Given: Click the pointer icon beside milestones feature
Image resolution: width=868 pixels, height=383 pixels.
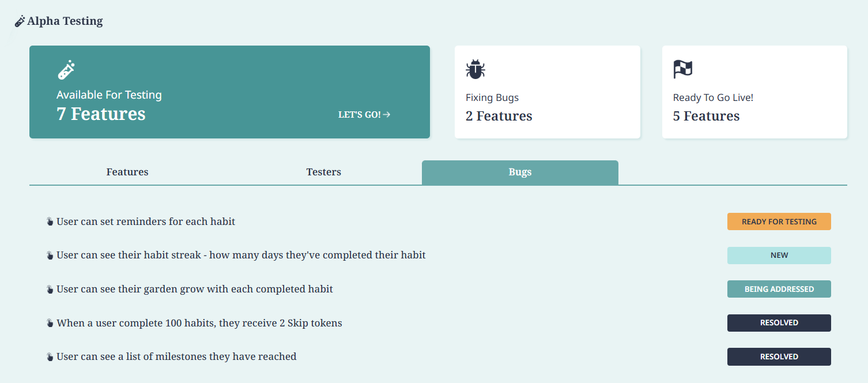Looking at the screenshot, I should pos(50,356).
